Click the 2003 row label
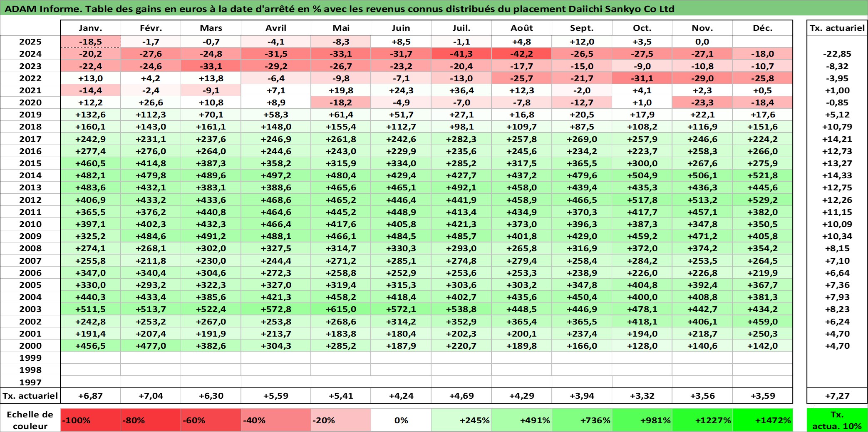868x432 pixels. 30,309
